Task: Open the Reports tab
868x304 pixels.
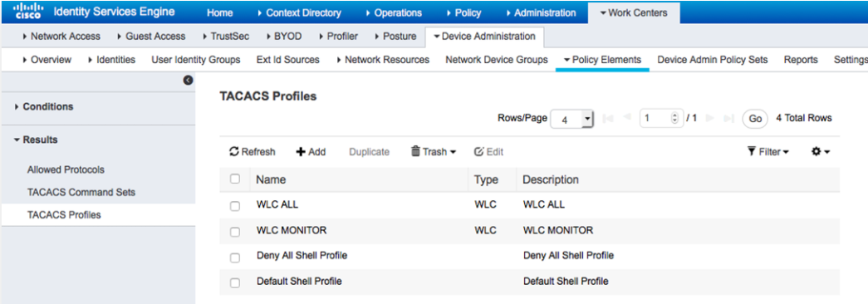Action: (801, 59)
